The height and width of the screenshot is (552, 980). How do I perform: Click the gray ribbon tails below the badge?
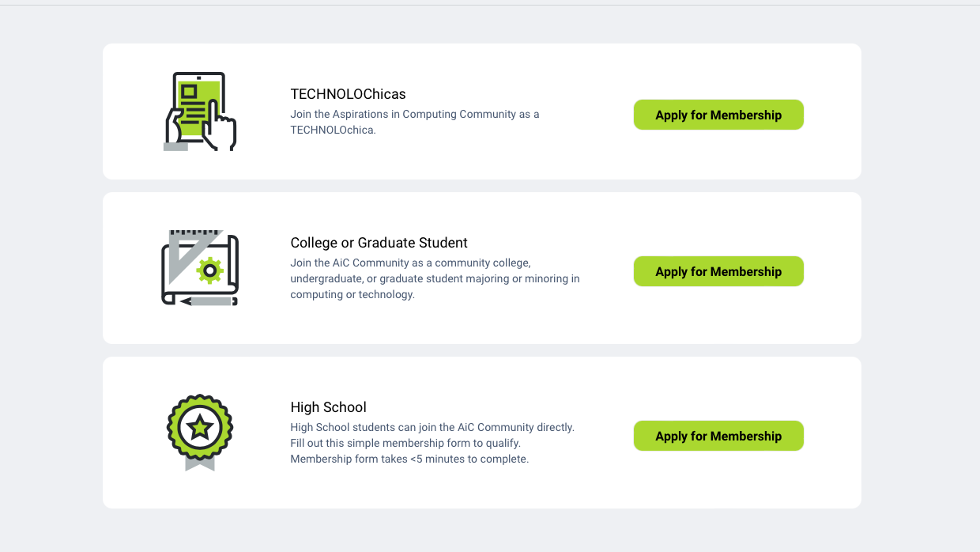[200, 463]
